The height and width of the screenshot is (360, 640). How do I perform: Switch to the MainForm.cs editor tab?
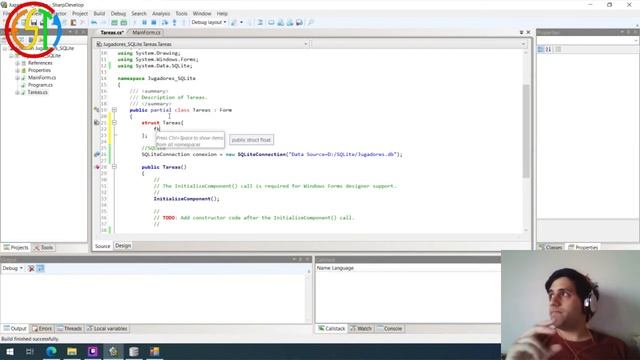point(146,32)
